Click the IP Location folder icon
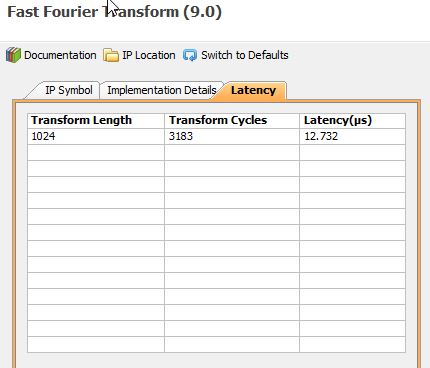The height and width of the screenshot is (368, 430). [111, 55]
